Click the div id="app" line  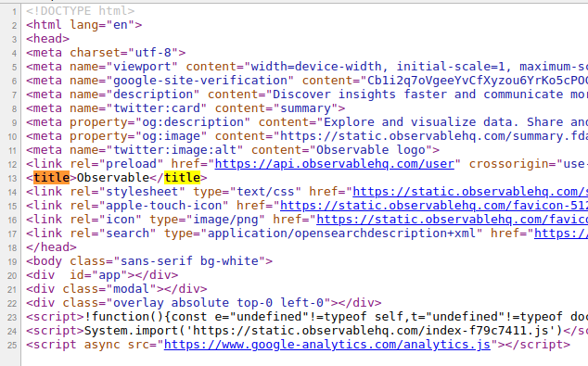pyautogui.click(x=102, y=274)
